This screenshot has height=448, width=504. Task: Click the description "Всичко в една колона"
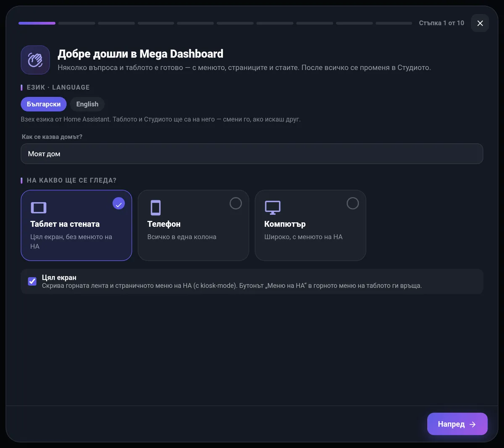[182, 237]
